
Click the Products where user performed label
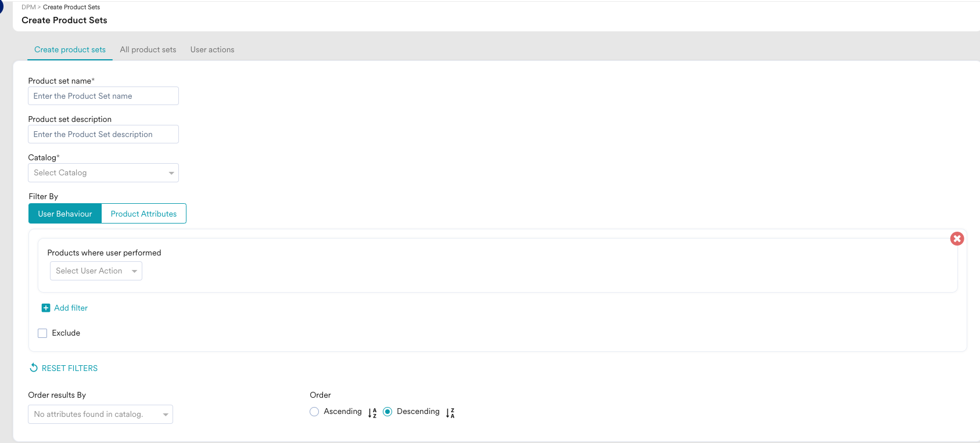coord(104,253)
